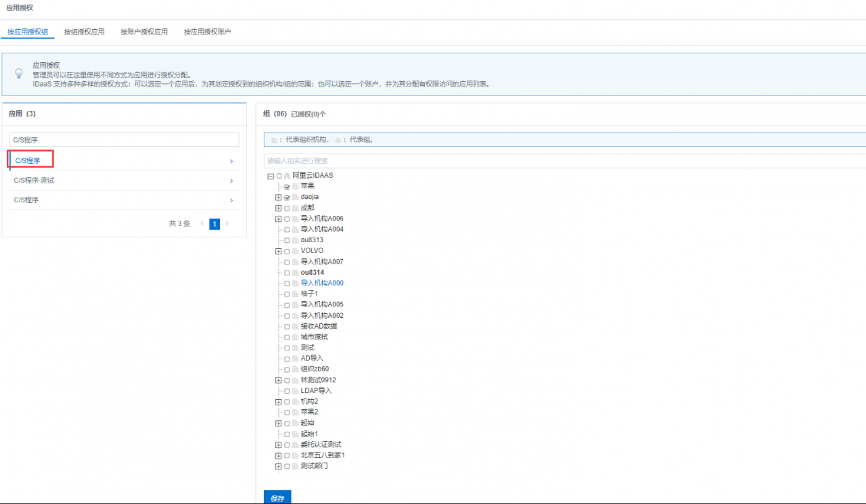Click the organization icon next to 柚子1
Viewport: 866px width, 504px height.
point(295,294)
